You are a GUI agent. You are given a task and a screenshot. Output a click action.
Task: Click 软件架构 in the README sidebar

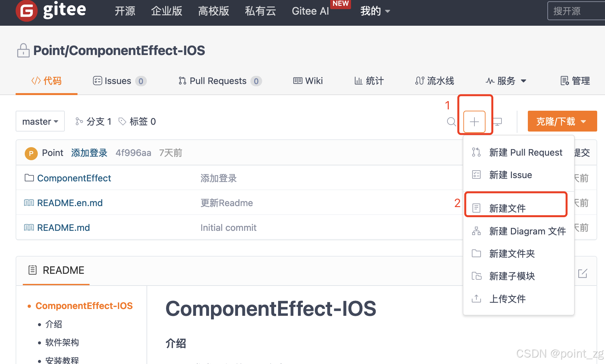coord(62,342)
